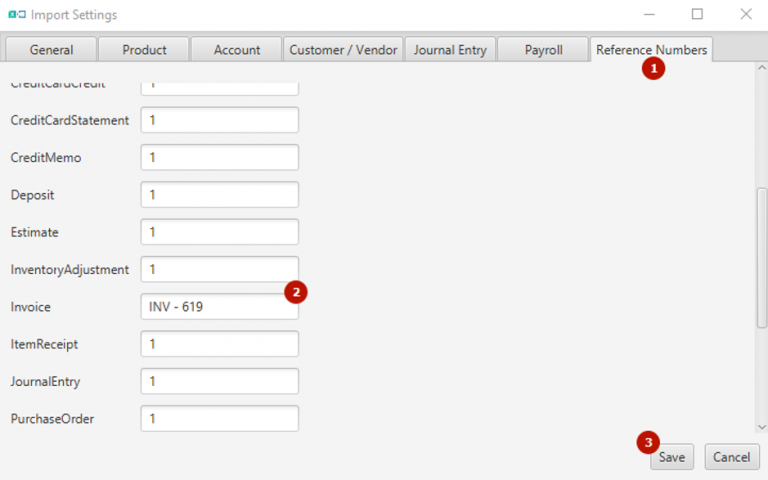Cancel the import settings dialog
This screenshot has height=480, width=768.
[731, 457]
